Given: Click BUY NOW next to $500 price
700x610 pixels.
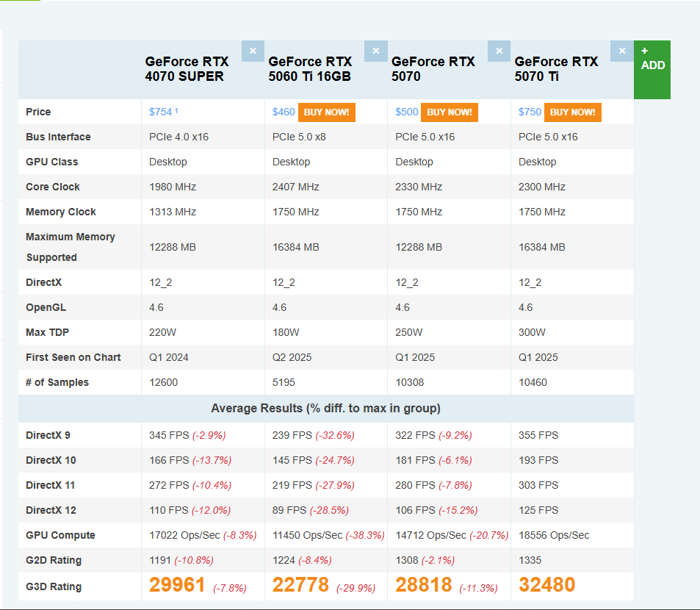Looking at the screenshot, I should tap(450, 112).
